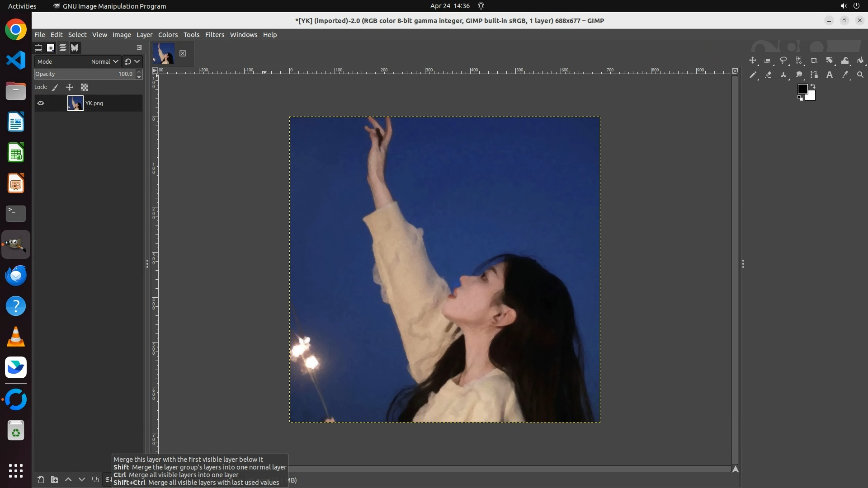Select the Crop tool

[x=814, y=61]
